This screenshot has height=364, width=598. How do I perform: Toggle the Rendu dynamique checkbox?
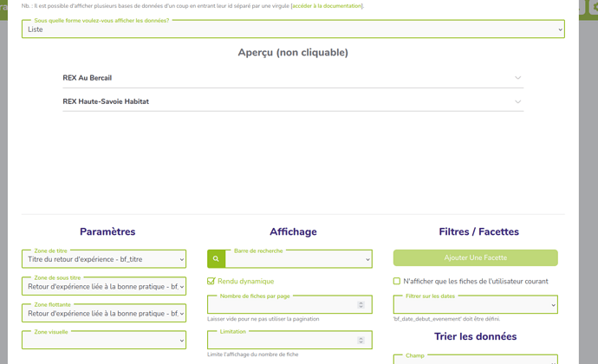click(x=211, y=281)
